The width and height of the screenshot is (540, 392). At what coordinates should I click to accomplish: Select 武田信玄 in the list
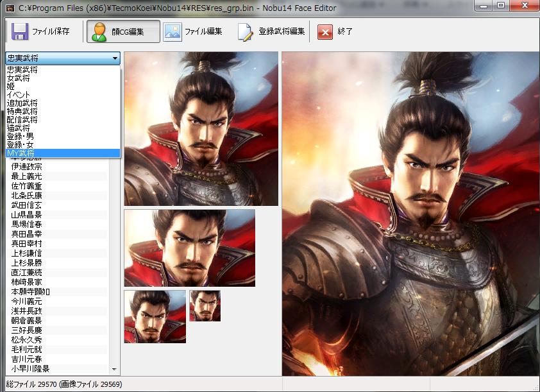(x=26, y=205)
